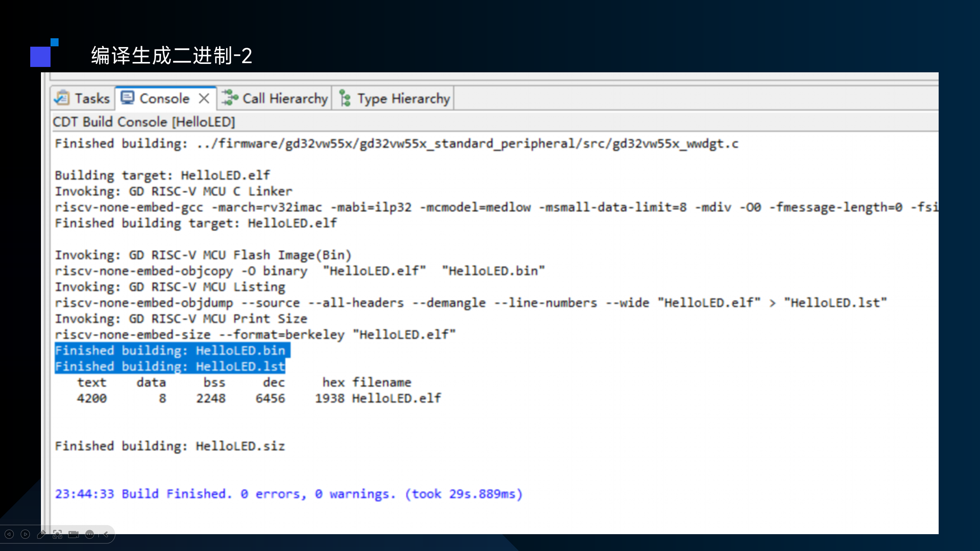Click the riscv-none-embed-objcopy command line
The width and height of the screenshot is (980, 551).
coord(300,271)
